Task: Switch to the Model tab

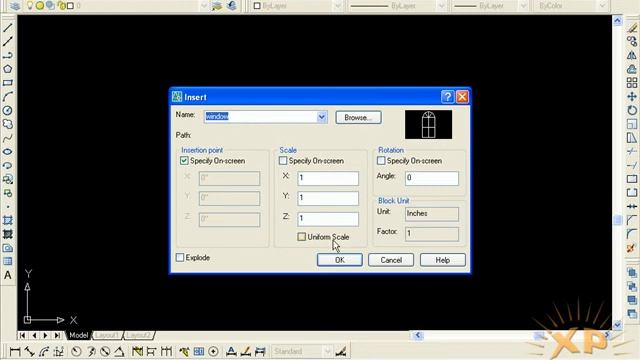Action: tap(78, 335)
